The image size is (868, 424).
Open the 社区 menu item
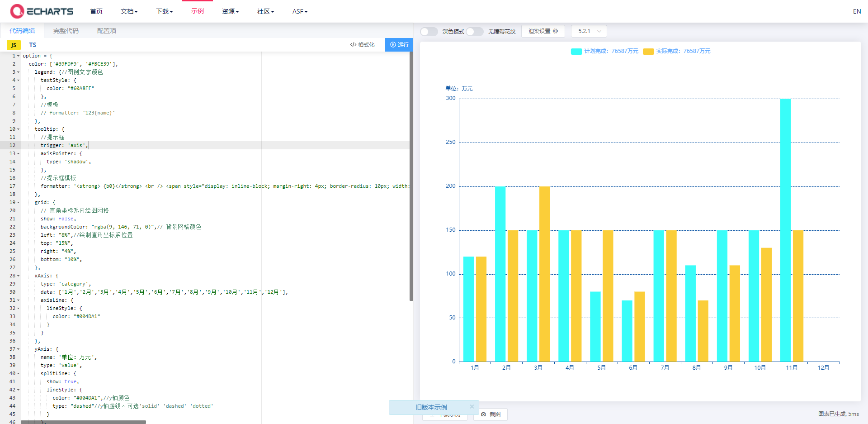click(x=265, y=11)
